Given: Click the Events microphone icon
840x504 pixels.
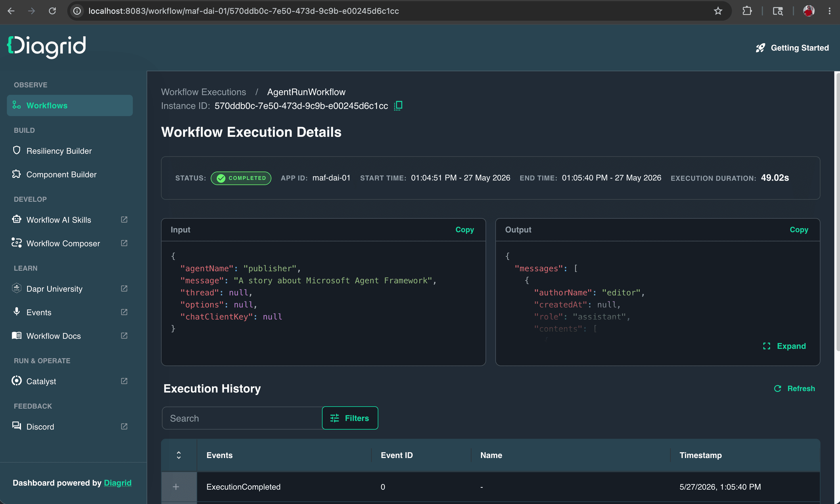Looking at the screenshot, I should pos(16,311).
